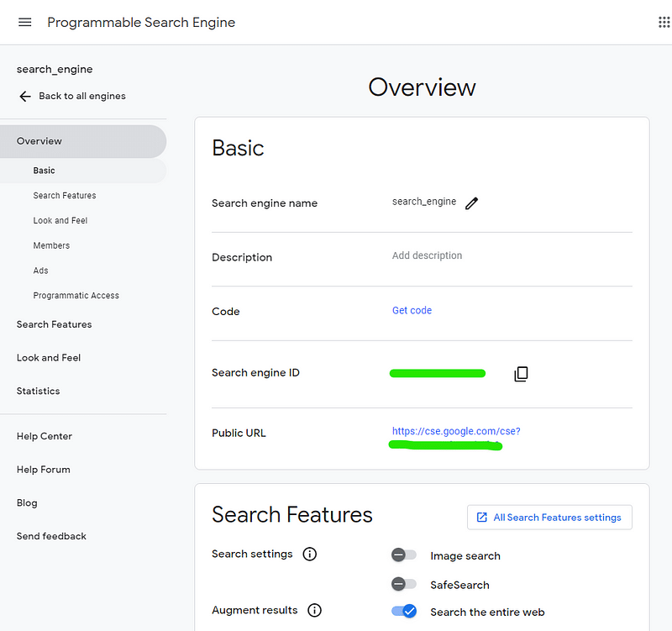Click the Description row label

pyautogui.click(x=242, y=257)
